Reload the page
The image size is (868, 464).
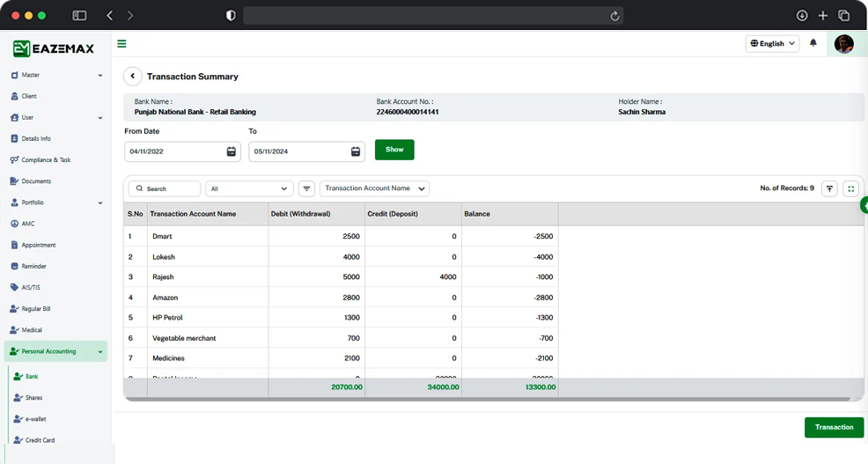tap(614, 16)
